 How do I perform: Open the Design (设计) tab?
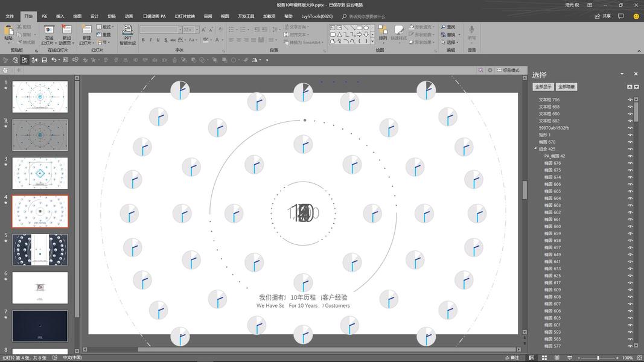(x=95, y=16)
